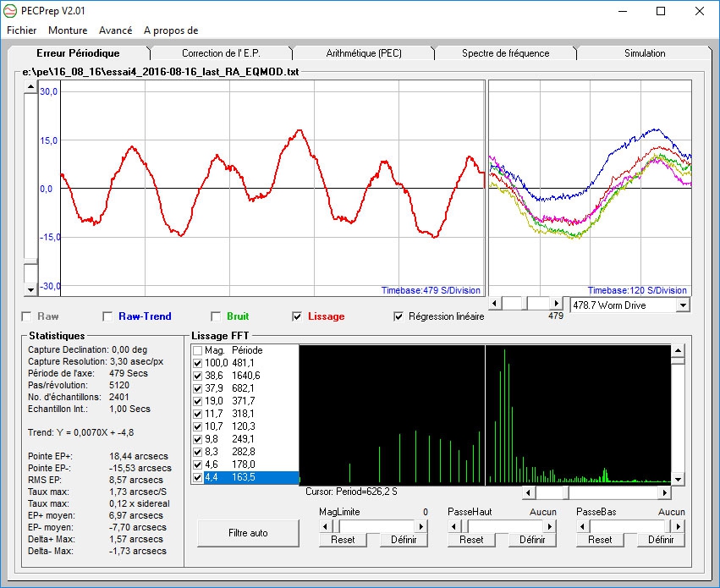
Task: Click the Trend equation text
Action: 81,432
